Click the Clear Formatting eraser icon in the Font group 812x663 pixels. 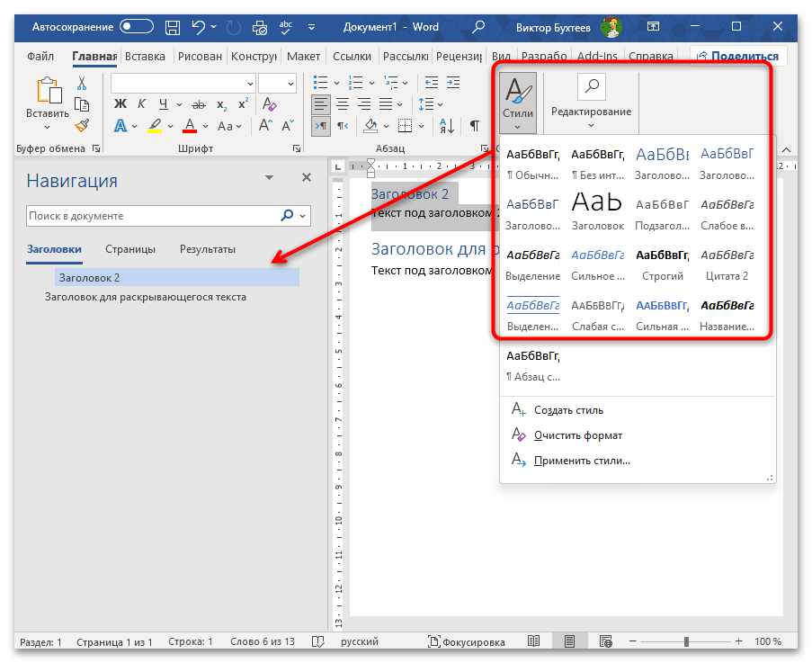pyautogui.click(x=269, y=106)
